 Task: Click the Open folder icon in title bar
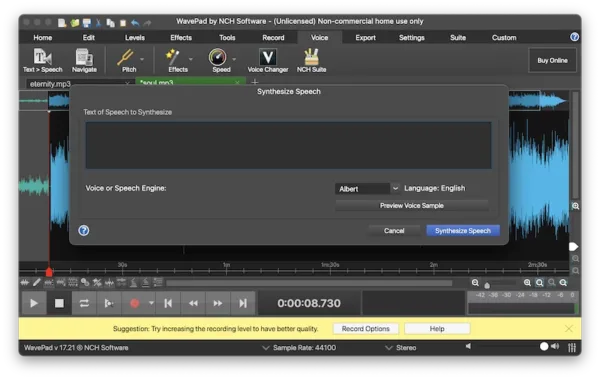click(x=75, y=23)
